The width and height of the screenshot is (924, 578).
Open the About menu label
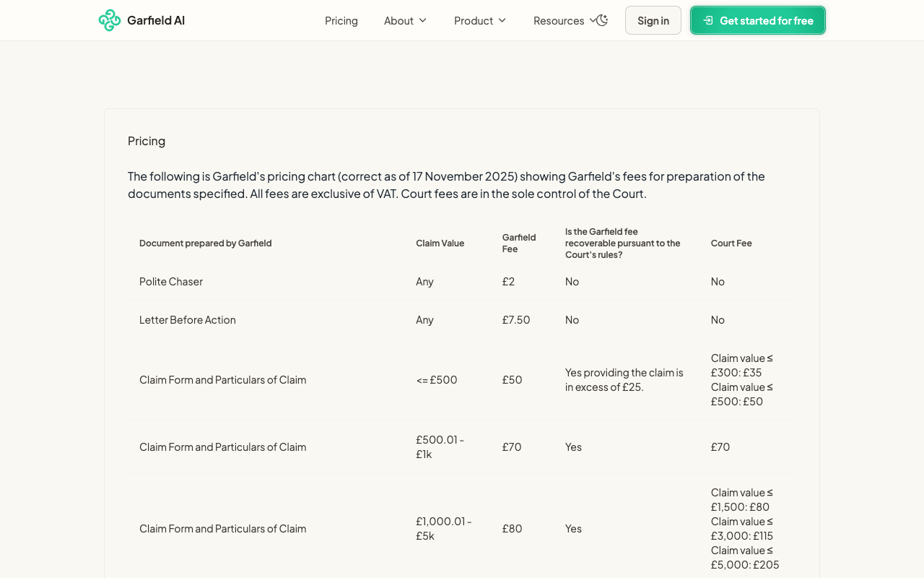[x=398, y=21]
